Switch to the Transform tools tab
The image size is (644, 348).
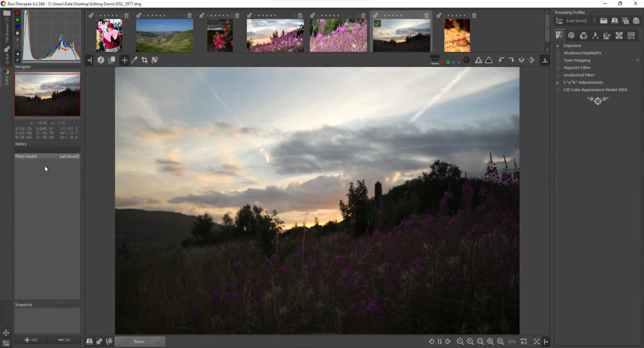(x=607, y=35)
